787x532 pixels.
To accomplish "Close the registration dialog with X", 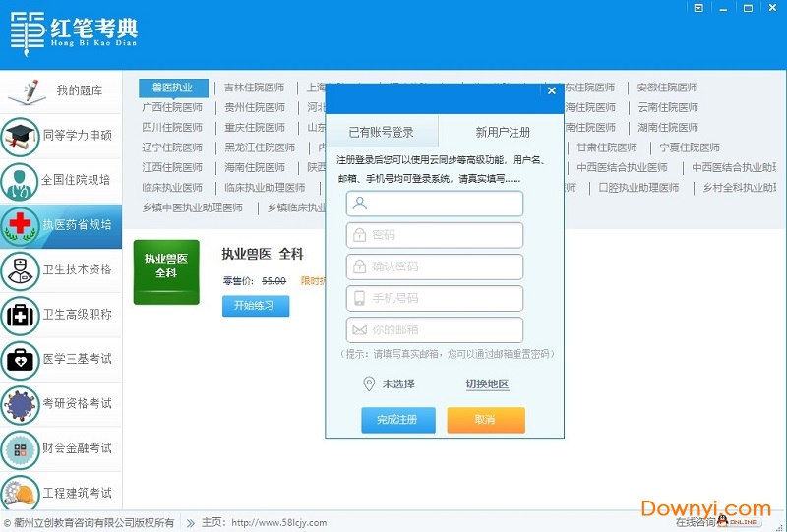I will point(552,90).
